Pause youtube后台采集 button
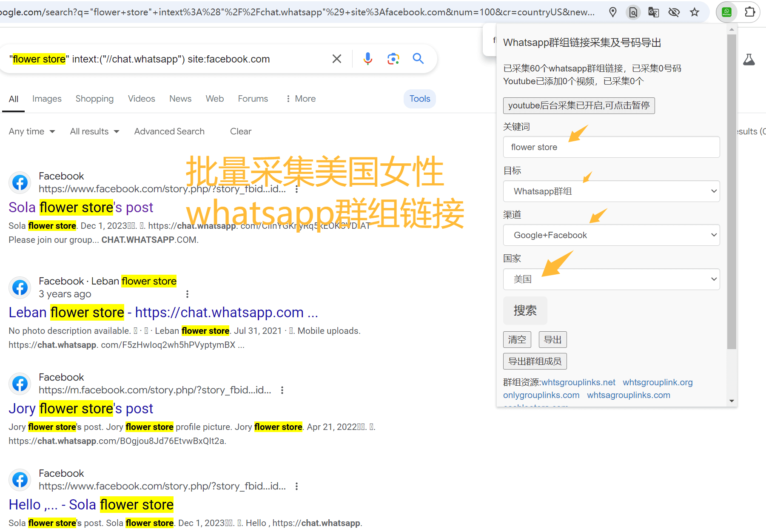This screenshot has width=766, height=532. click(579, 105)
